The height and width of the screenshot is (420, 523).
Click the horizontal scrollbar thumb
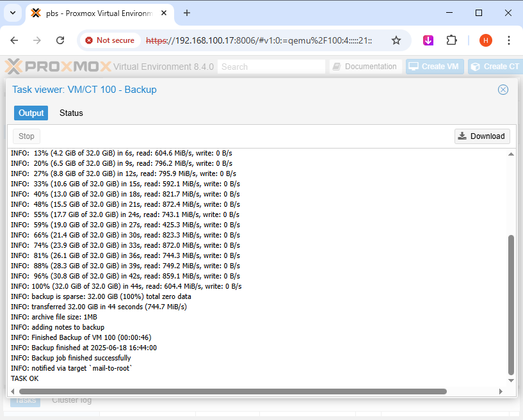(x=233, y=391)
